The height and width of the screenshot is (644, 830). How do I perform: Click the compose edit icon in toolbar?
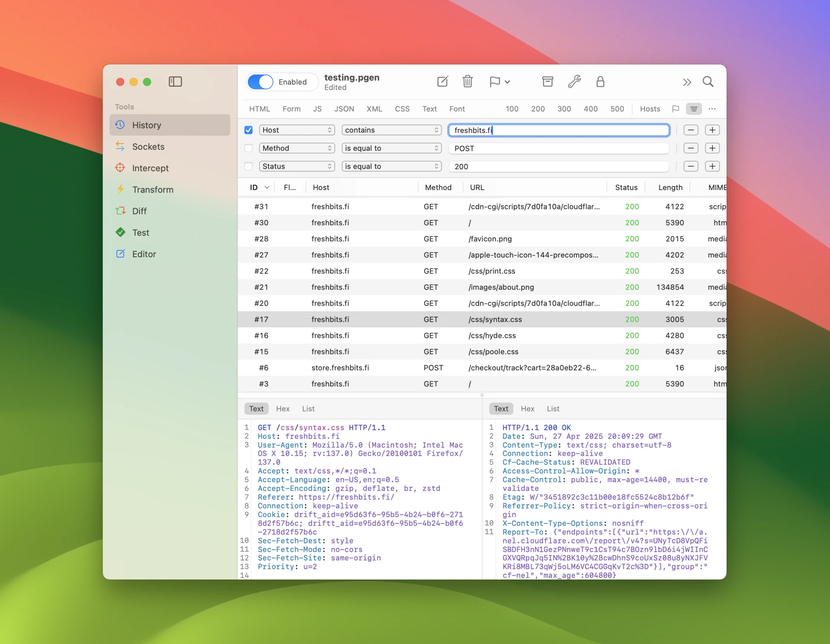pos(442,81)
